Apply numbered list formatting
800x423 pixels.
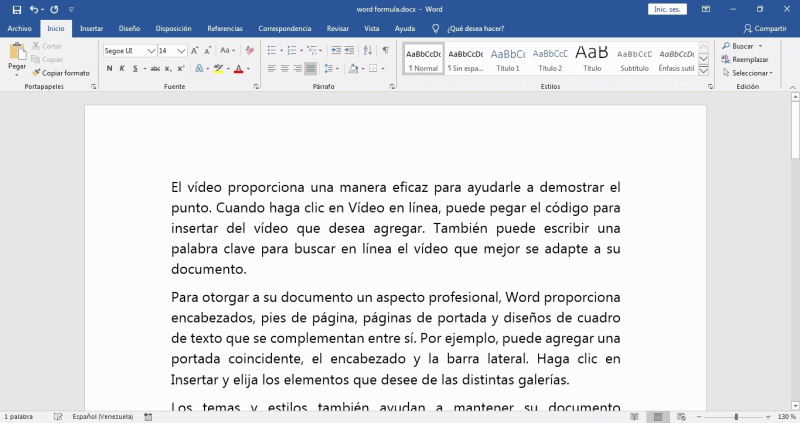[292, 50]
